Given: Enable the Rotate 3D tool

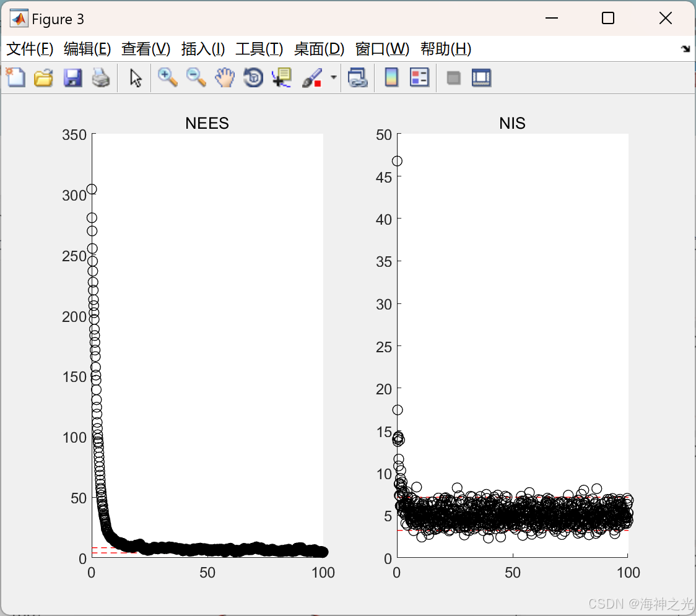Looking at the screenshot, I should (x=253, y=77).
